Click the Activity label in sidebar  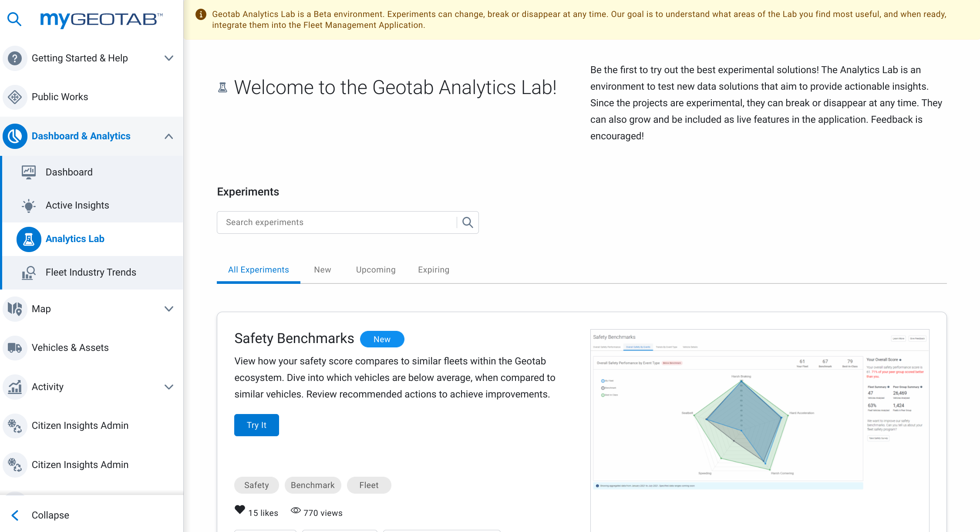click(47, 387)
